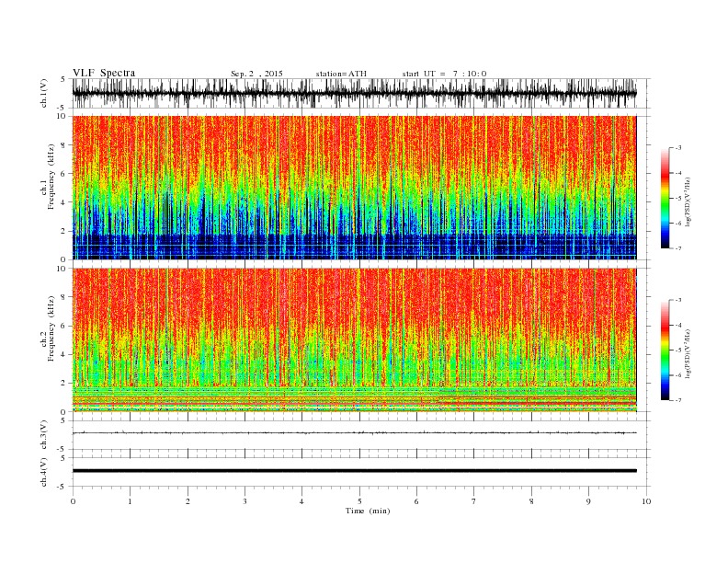Click the "VLF Spectra" title text

[104, 73]
